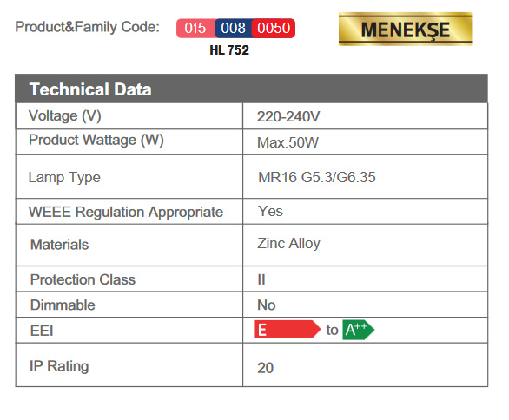
Task: Click the HL 752 model label
Action: pos(229,50)
